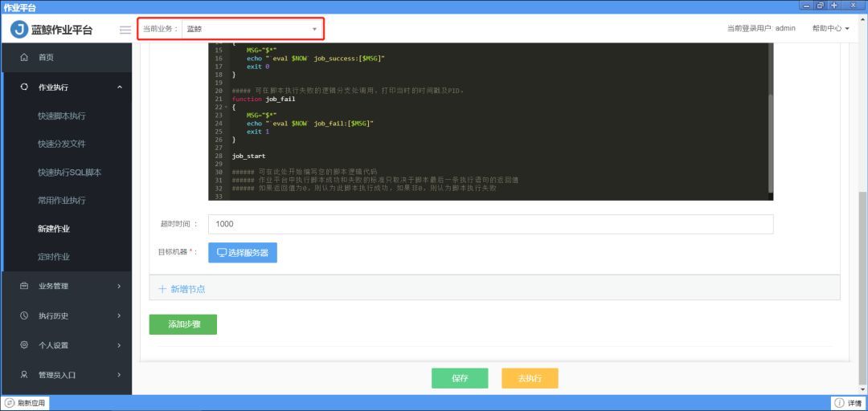Click the 业务管理 briefcase icon

tap(24, 286)
